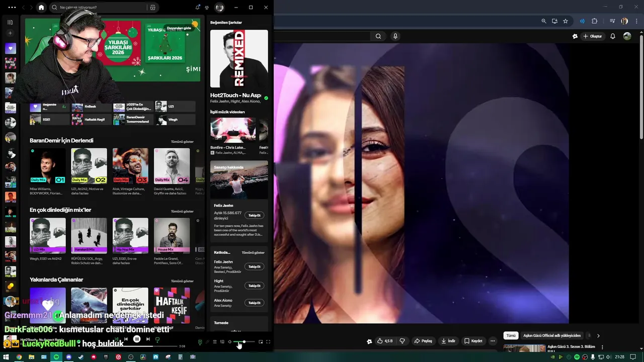The height and width of the screenshot is (362, 644).
Task: Collapse the Your Library sidebar icon
Action: click(10, 22)
